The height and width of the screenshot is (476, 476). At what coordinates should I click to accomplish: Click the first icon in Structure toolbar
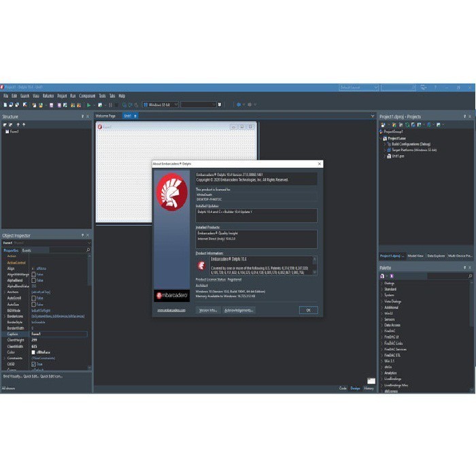[5, 124]
